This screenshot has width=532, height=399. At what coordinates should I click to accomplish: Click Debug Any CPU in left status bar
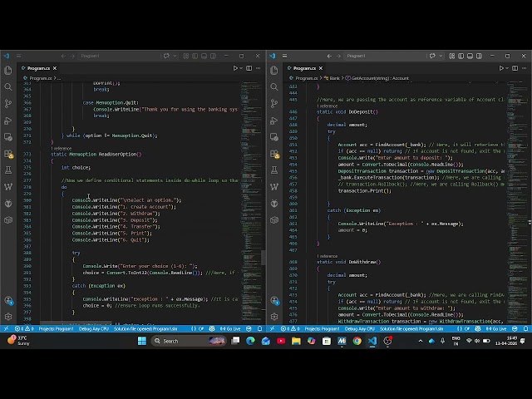[x=94, y=328]
